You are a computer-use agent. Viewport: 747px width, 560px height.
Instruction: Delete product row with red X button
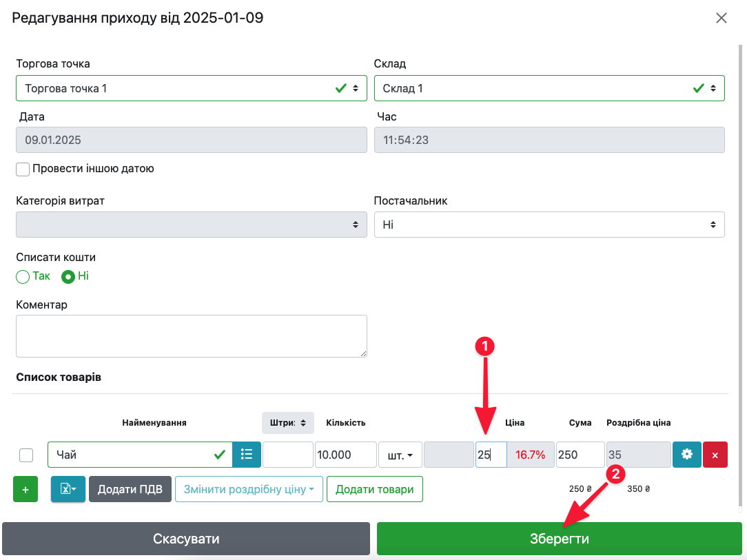coord(715,455)
